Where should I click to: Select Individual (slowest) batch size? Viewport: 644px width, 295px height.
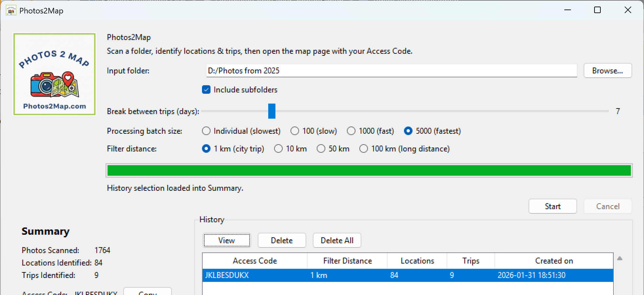(x=206, y=131)
